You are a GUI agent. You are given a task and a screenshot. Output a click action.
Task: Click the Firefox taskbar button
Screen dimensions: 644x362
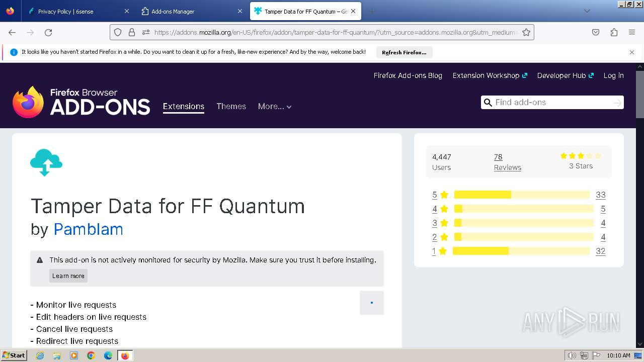tap(125, 355)
